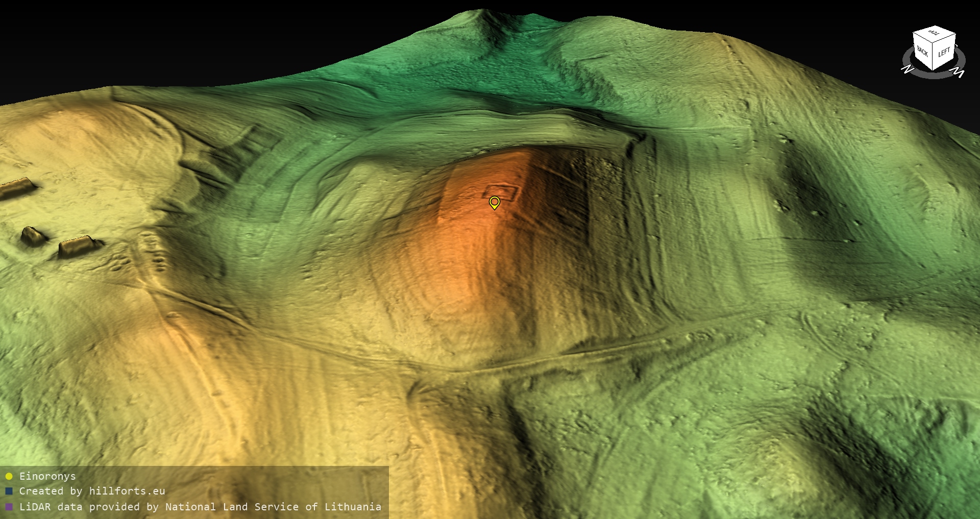Click the LiDAR data National Land Service text
The width and height of the screenshot is (980, 519).
[x=200, y=507]
